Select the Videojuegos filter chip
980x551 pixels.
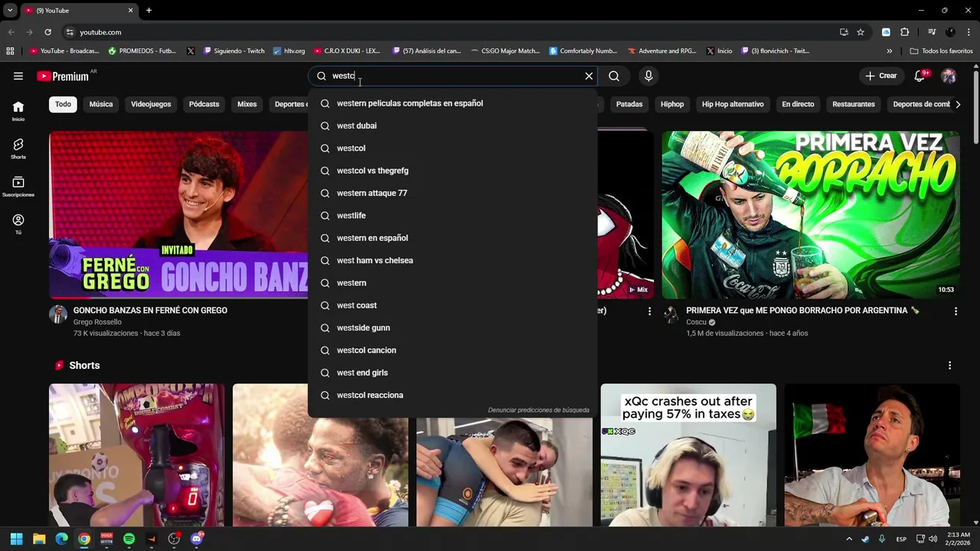tap(151, 104)
